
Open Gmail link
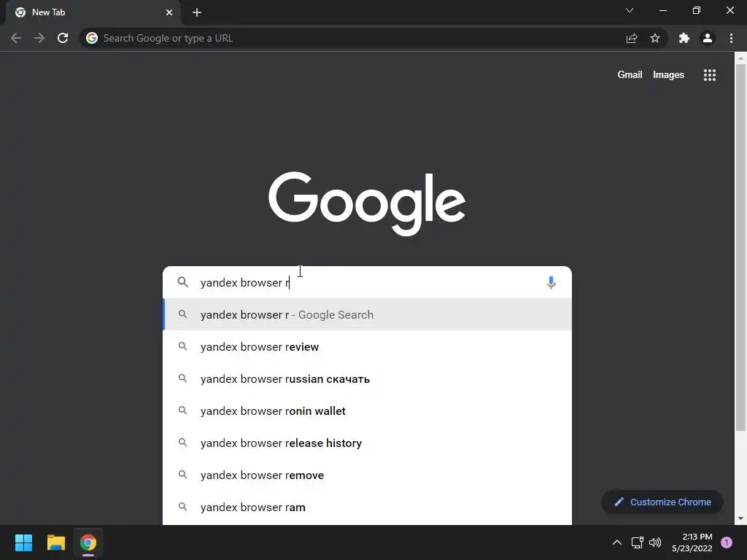point(630,75)
